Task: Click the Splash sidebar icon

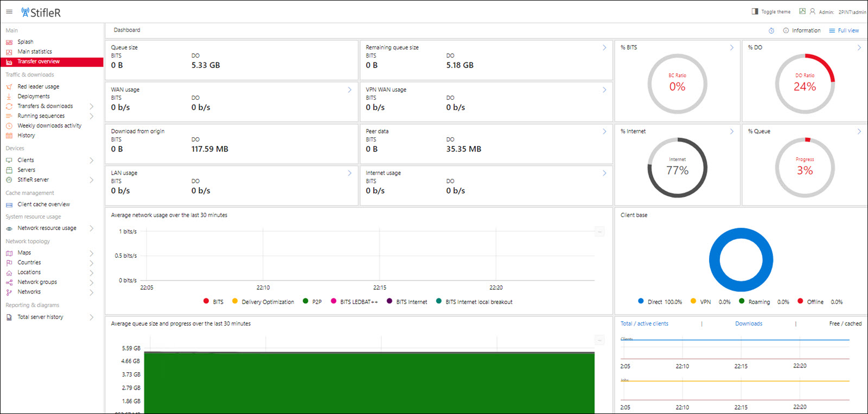Action: 9,42
